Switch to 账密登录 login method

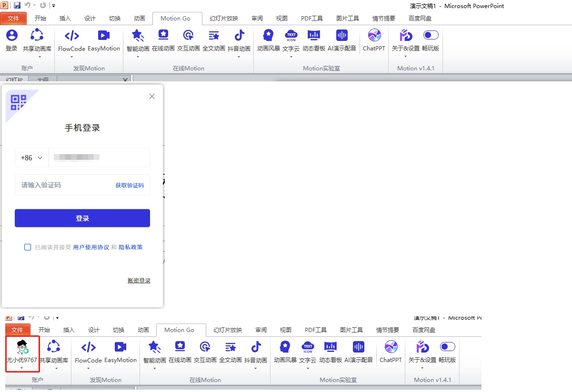[x=139, y=281]
